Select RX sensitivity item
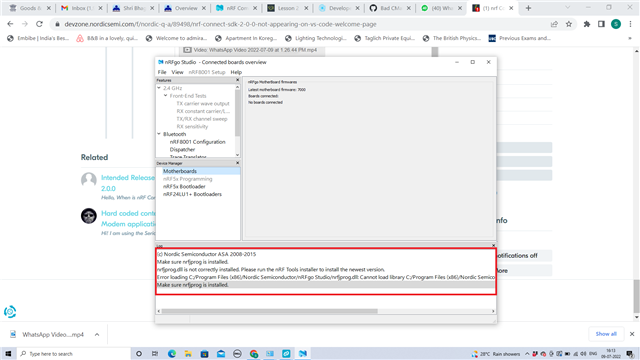Viewport: 640px width, 360px height. [x=192, y=127]
